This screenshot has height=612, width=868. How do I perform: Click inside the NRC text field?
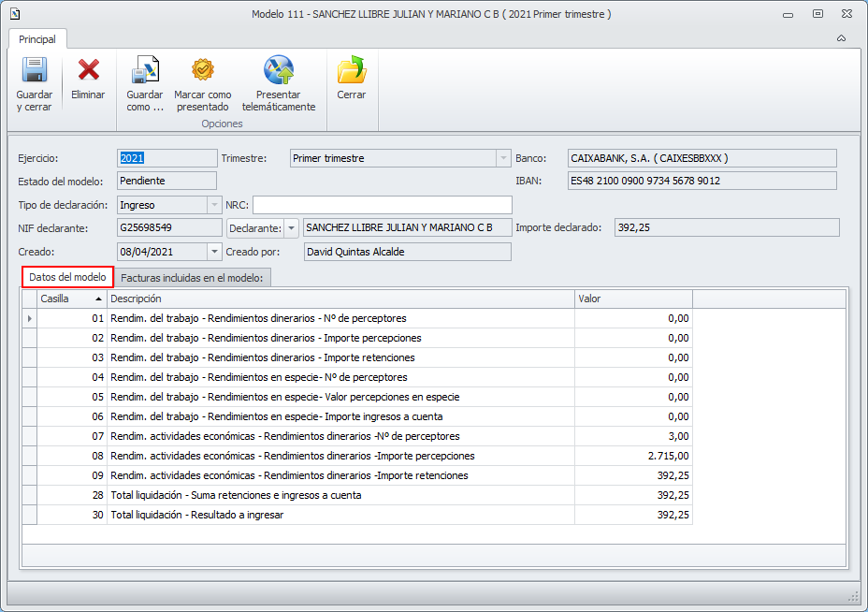(x=382, y=205)
